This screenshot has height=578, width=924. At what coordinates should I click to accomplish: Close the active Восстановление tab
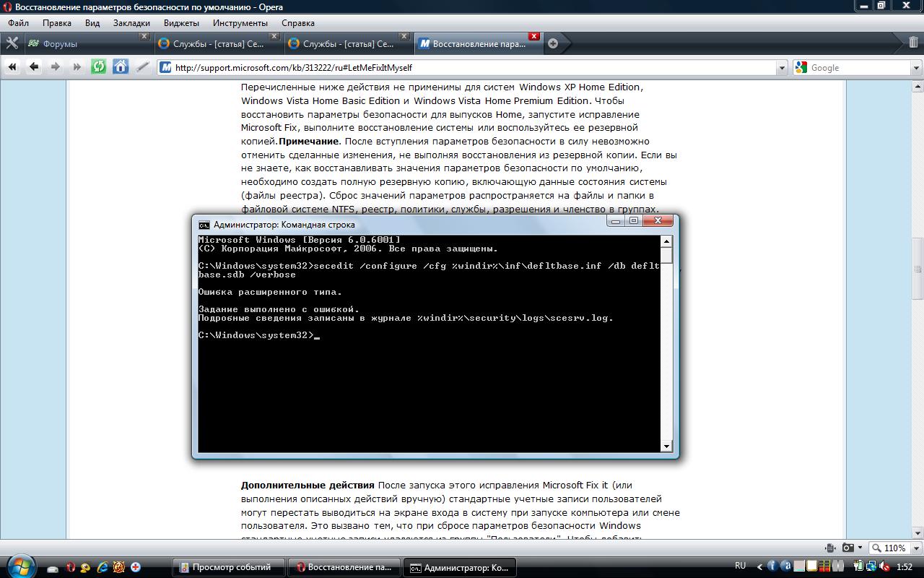coord(533,36)
